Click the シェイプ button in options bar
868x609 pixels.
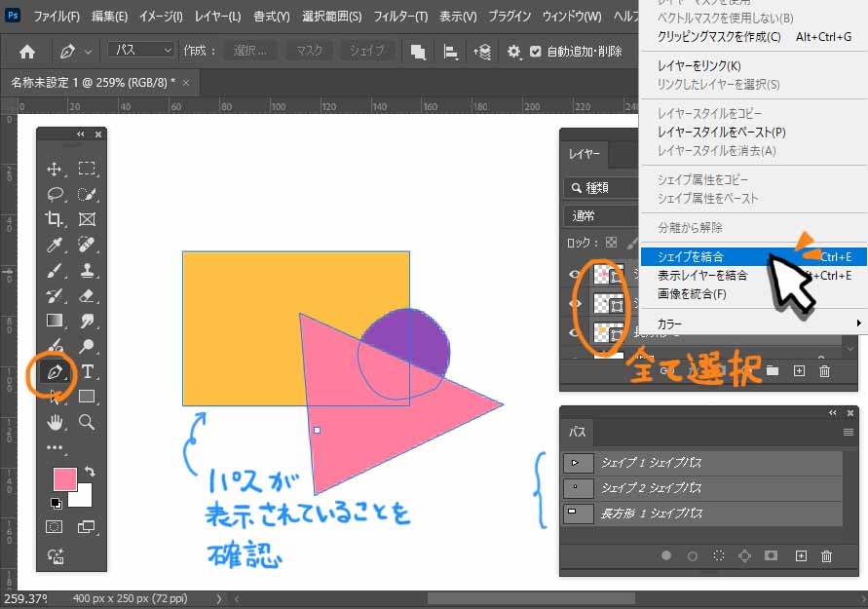click(367, 51)
